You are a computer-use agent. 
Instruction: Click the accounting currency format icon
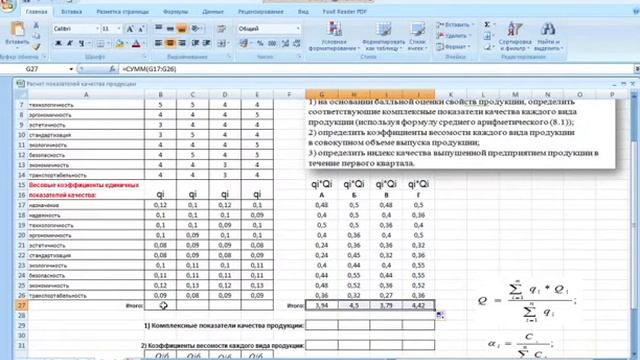click(244, 43)
